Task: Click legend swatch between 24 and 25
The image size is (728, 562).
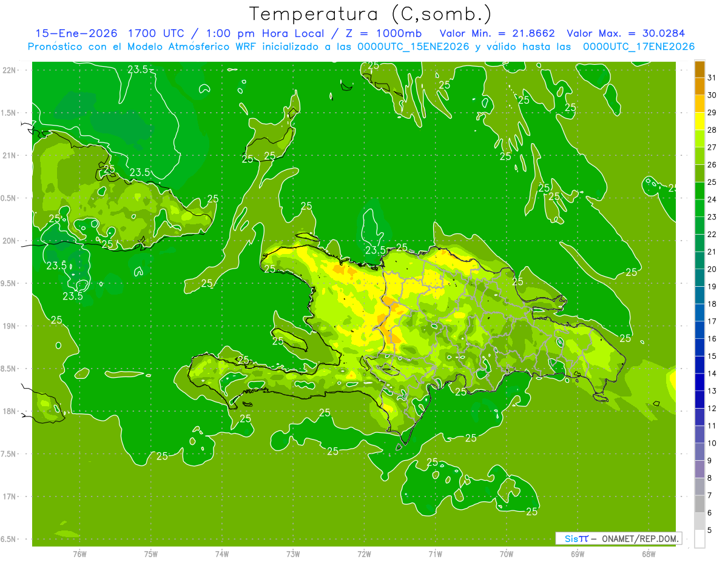Action: click(699, 191)
